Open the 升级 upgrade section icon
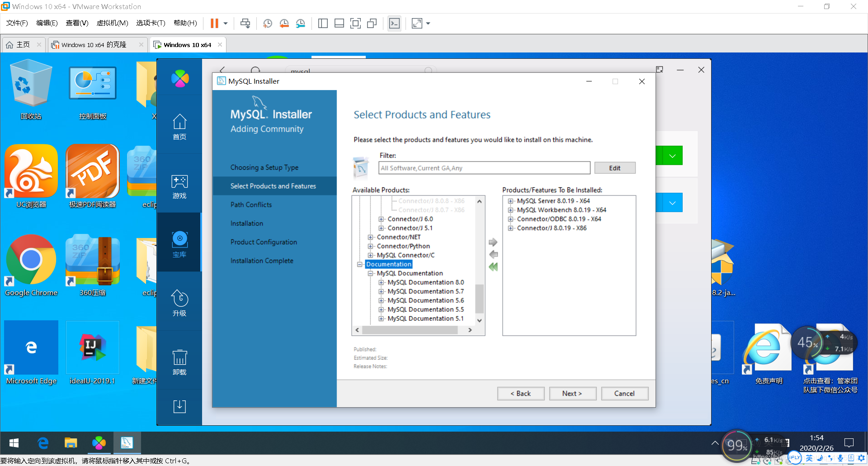Image resolution: width=868 pixels, height=466 pixels. pyautogui.click(x=179, y=303)
